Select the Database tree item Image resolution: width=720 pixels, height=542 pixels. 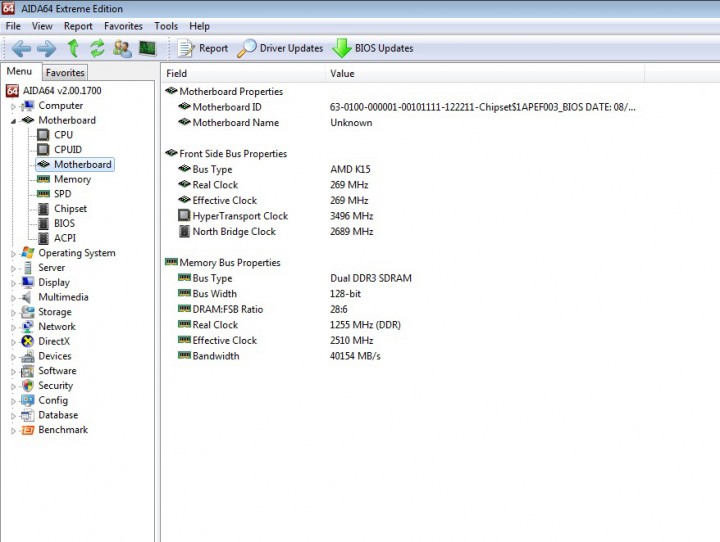(58, 415)
